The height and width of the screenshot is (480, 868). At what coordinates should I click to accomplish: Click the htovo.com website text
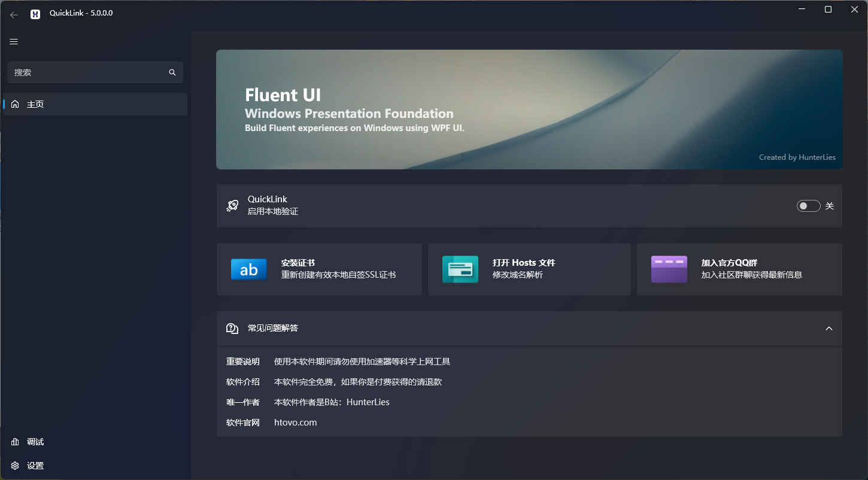[x=295, y=423]
